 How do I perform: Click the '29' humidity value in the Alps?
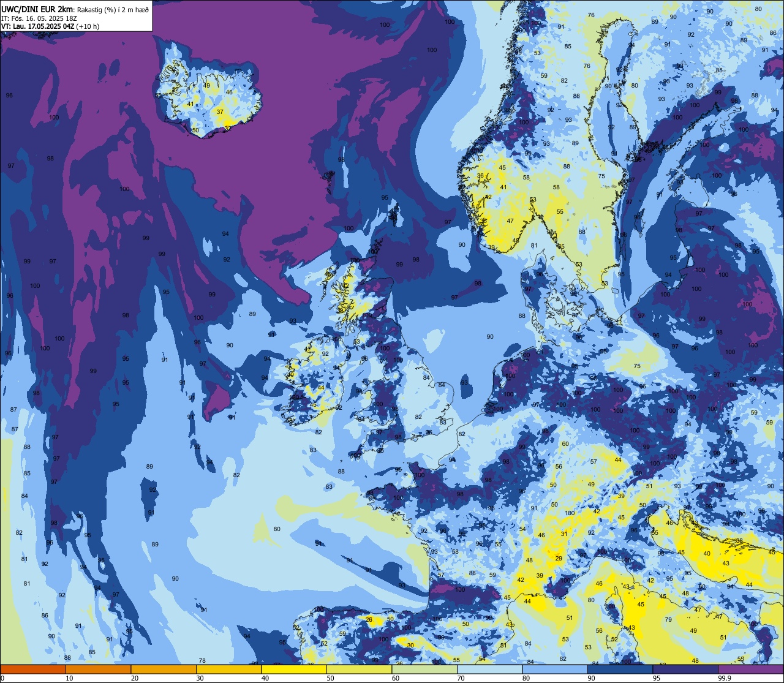[559, 559]
